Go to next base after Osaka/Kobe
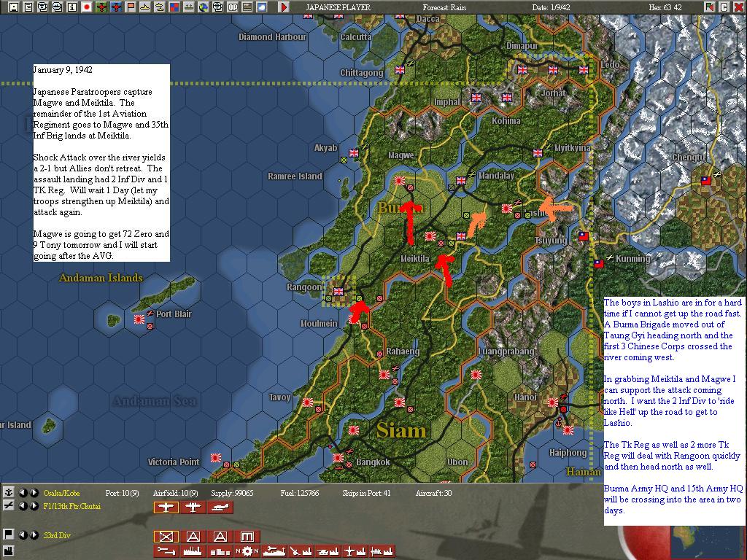The height and width of the screenshot is (560, 747). tap(34, 493)
